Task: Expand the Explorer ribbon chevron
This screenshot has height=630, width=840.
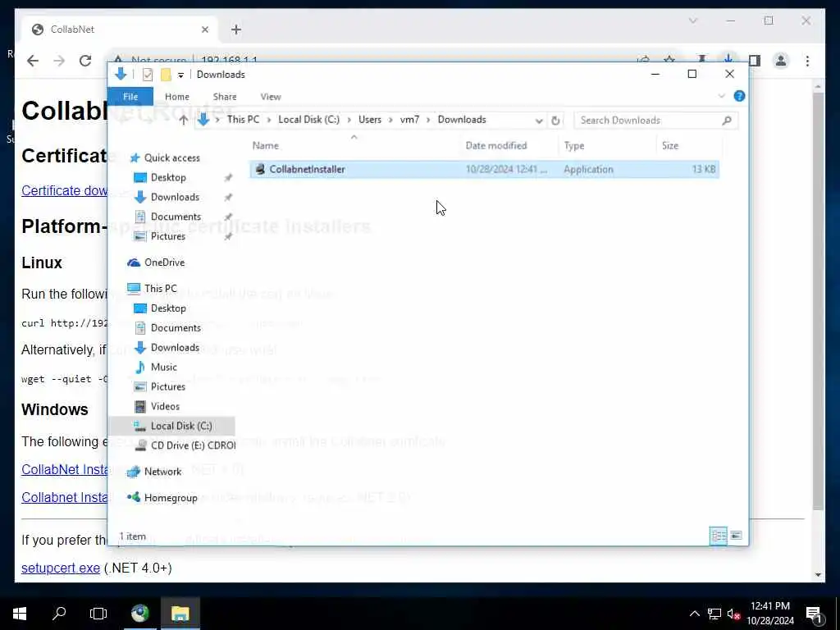Action: coord(722,96)
